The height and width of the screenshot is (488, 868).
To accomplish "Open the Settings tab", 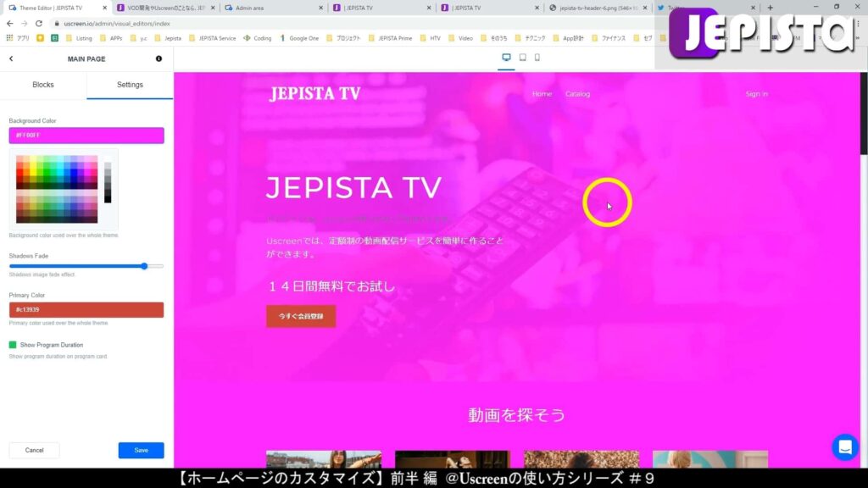I will (x=130, y=85).
